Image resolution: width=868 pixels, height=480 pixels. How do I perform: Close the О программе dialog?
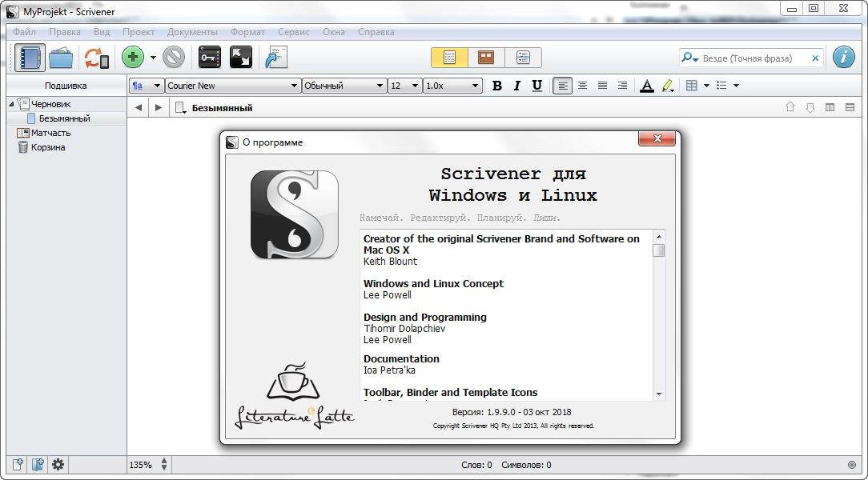(657, 138)
